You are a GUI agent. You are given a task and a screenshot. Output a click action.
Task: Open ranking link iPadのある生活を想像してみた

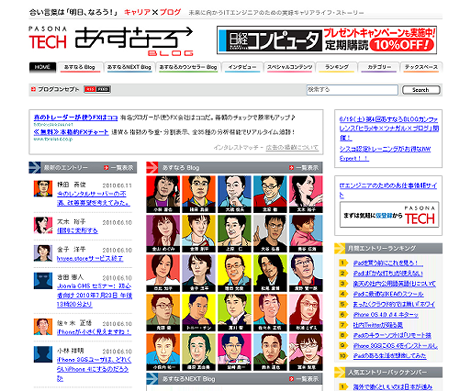[x=389, y=356]
